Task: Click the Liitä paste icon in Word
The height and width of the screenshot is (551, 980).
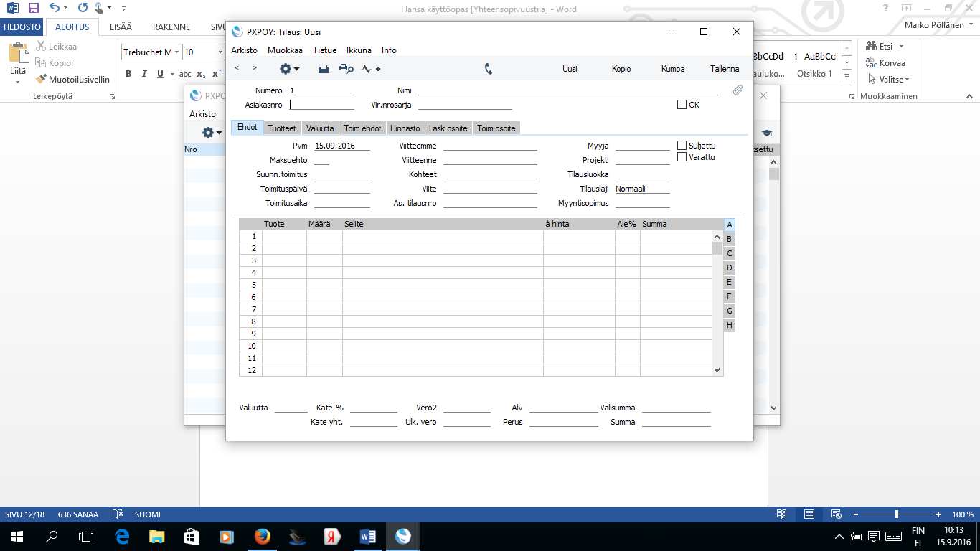Action: 18,53
